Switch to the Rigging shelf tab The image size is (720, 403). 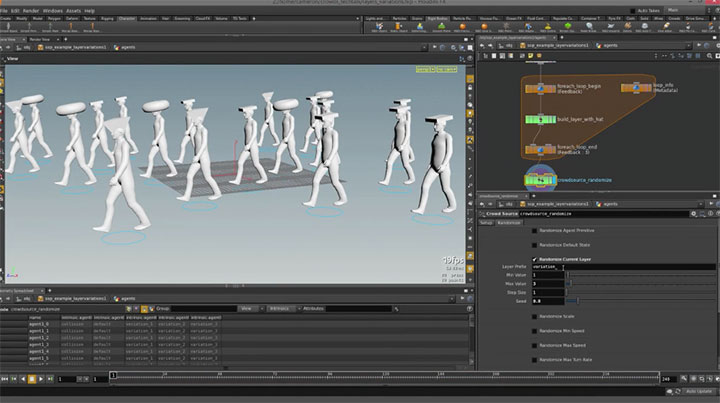(x=107, y=19)
